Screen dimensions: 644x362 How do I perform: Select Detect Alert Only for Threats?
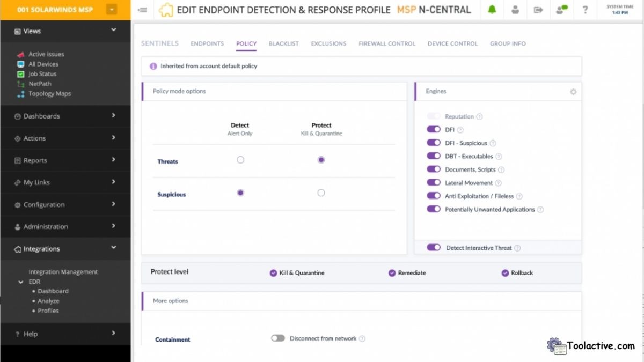click(240, 159)
